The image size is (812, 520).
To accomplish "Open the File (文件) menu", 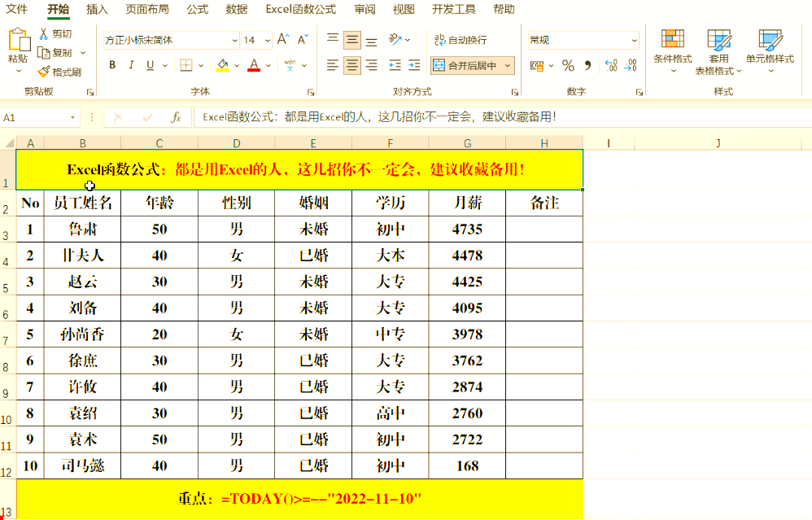I will pyautogui.click(x=16, y=9).
